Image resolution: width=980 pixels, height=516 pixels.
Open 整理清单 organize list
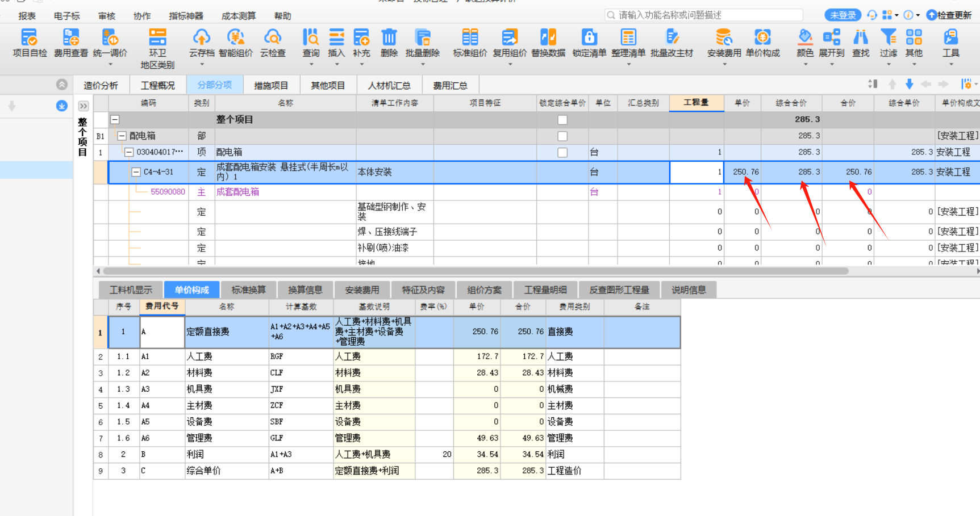(x=628, y=44)
